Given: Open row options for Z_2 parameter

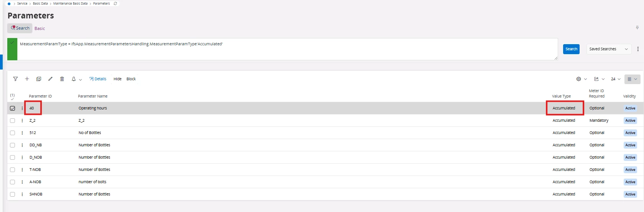Looking at the screenshot, I should click(22, 121).
